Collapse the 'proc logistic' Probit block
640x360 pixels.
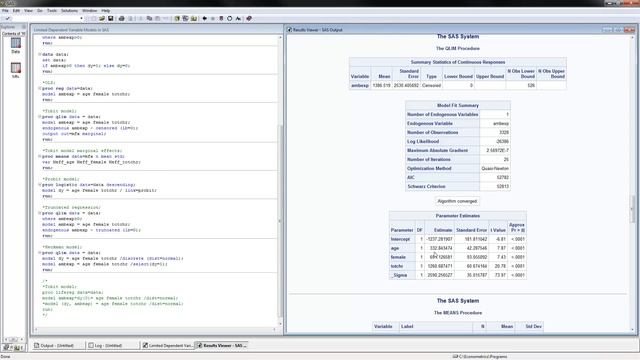[40, 184]
